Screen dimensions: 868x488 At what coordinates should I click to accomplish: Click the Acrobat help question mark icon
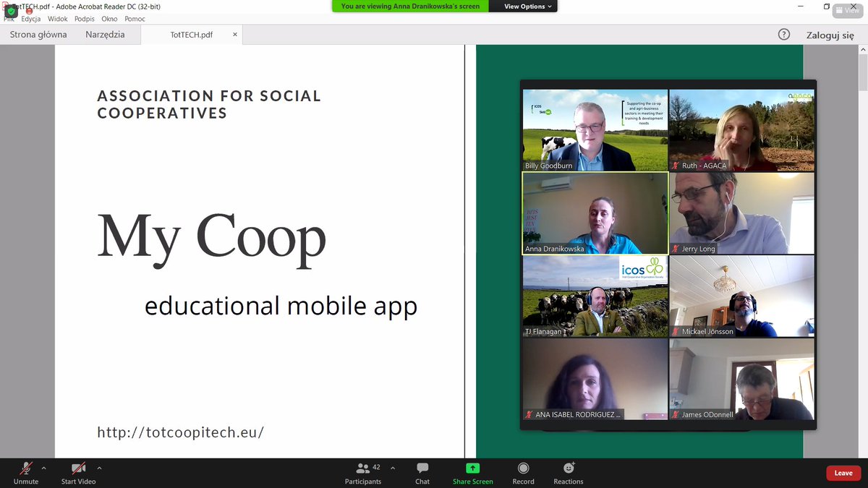pos(784,34)
